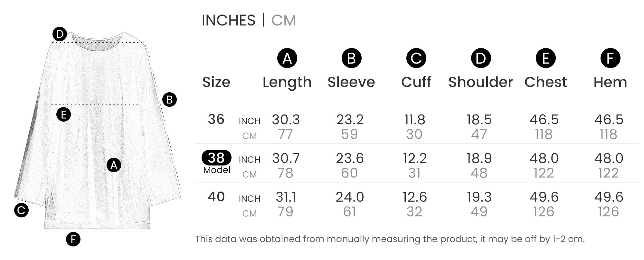Select size 40 row label

[216, 197]
